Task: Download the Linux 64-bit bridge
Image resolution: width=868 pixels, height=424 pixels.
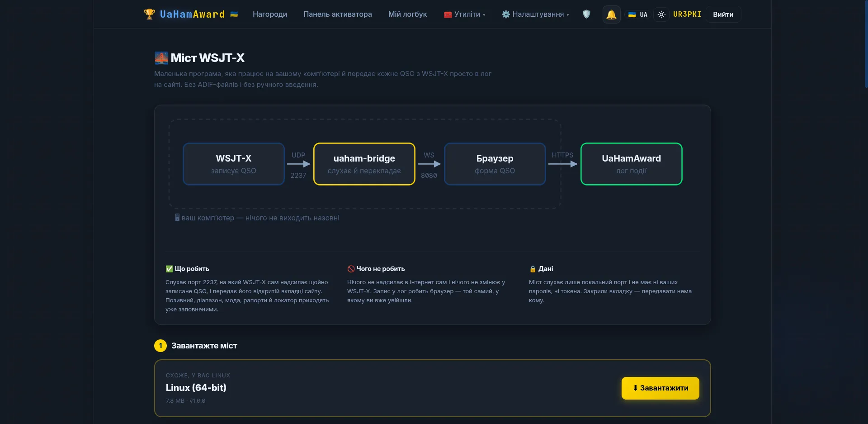Action: point(660,388)
